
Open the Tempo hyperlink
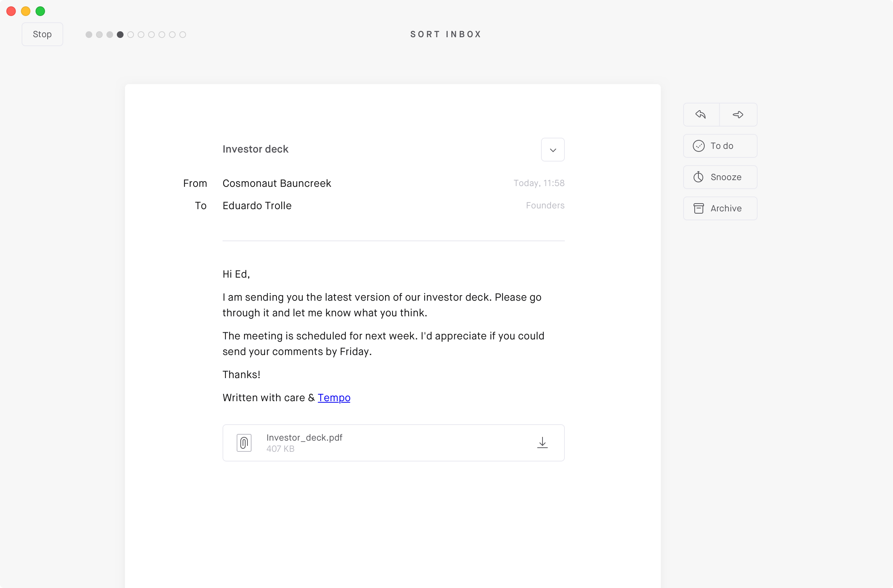coord(333,397)
